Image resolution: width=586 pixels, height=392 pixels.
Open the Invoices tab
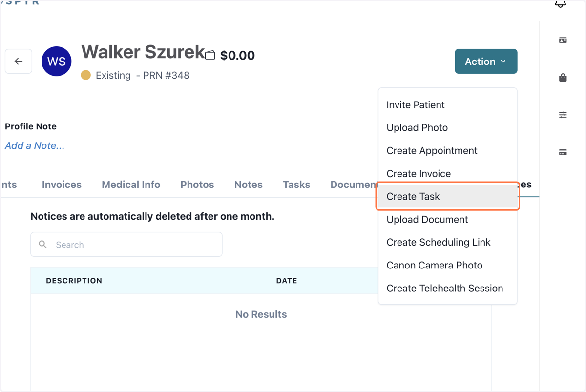[62, 185]
